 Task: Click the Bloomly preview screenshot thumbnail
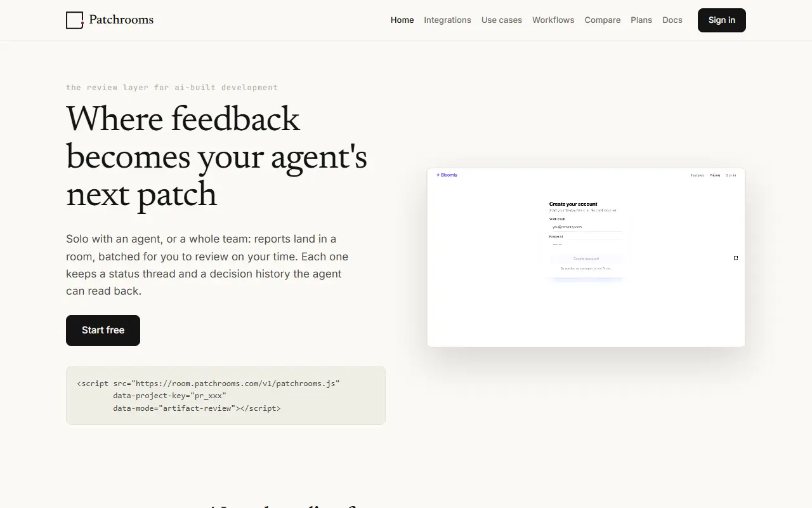[x=586, y=257]
